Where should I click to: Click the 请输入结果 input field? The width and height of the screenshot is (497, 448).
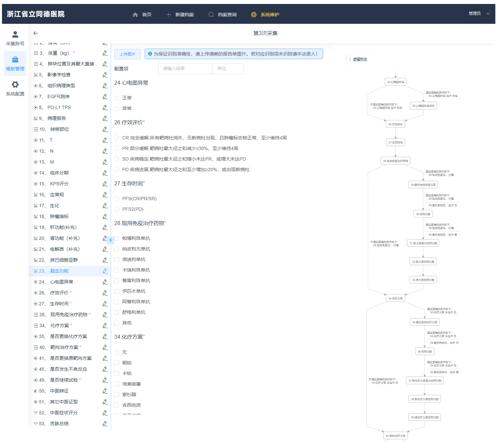click(185, 69)
